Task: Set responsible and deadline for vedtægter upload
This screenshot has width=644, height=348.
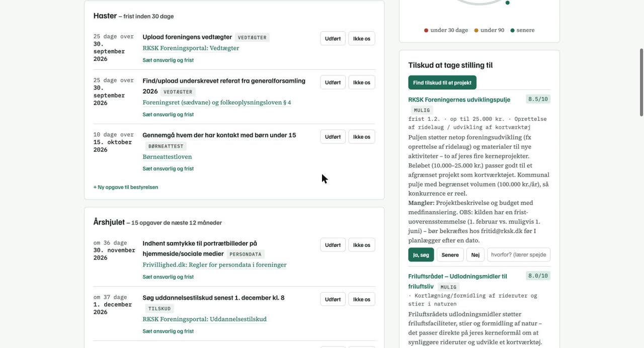Action: 168,60
